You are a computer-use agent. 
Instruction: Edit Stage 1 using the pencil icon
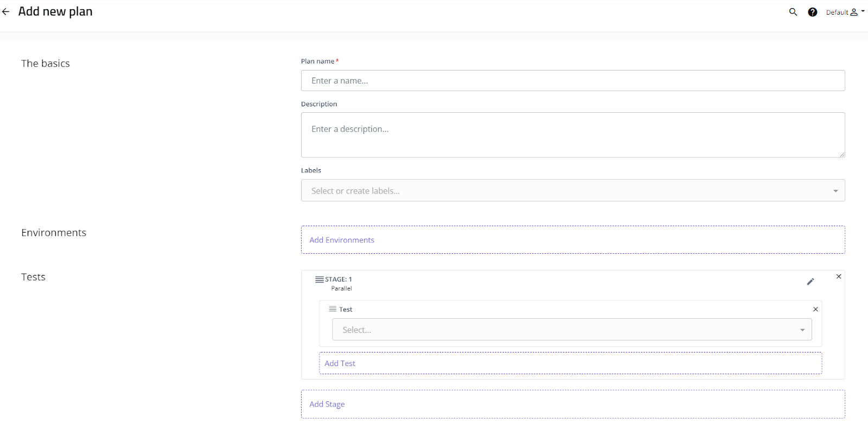click(x=810, y=281)
